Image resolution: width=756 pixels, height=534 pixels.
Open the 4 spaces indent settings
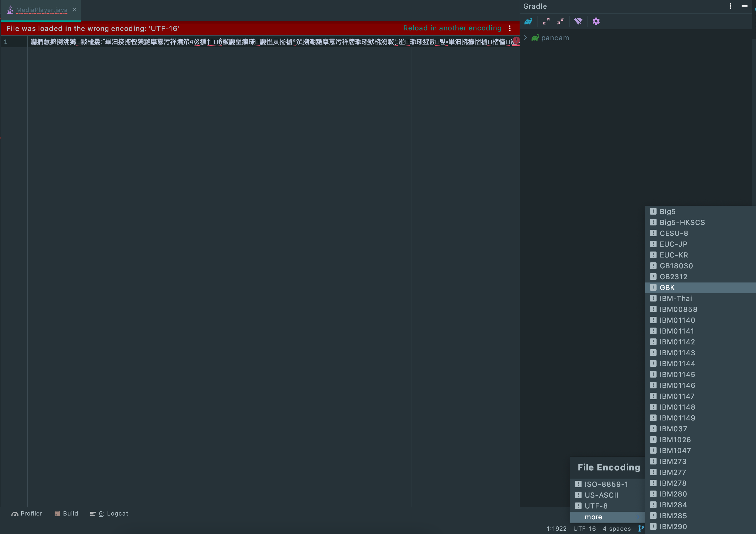click(616, 528)
